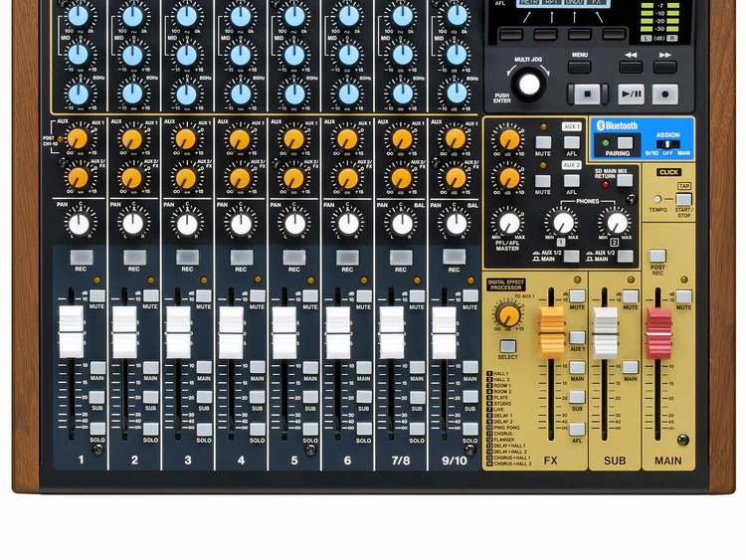The image size is (746, 560).
Task: Click the AUX 2 master level knob
Action: point(509,178)
